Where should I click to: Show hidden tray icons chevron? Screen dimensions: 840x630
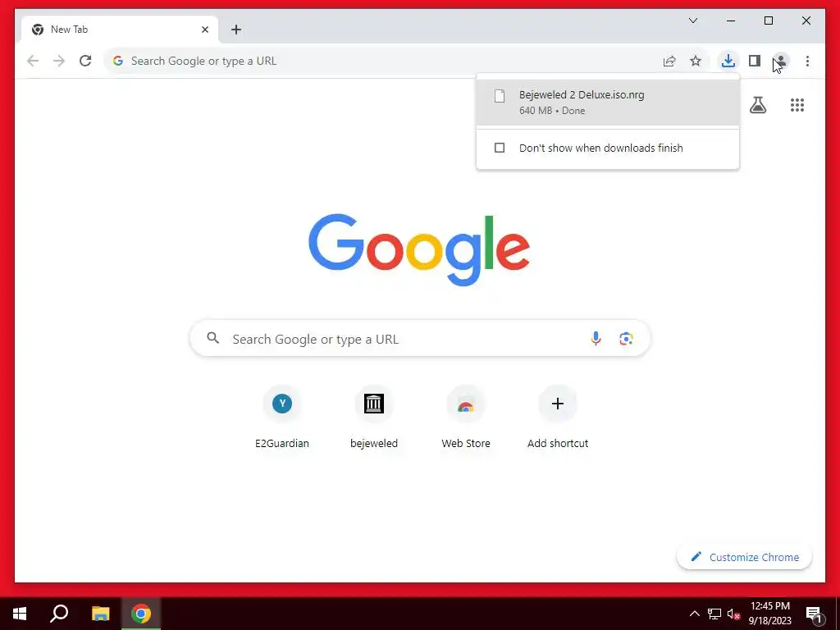click(x=694, y=614)
